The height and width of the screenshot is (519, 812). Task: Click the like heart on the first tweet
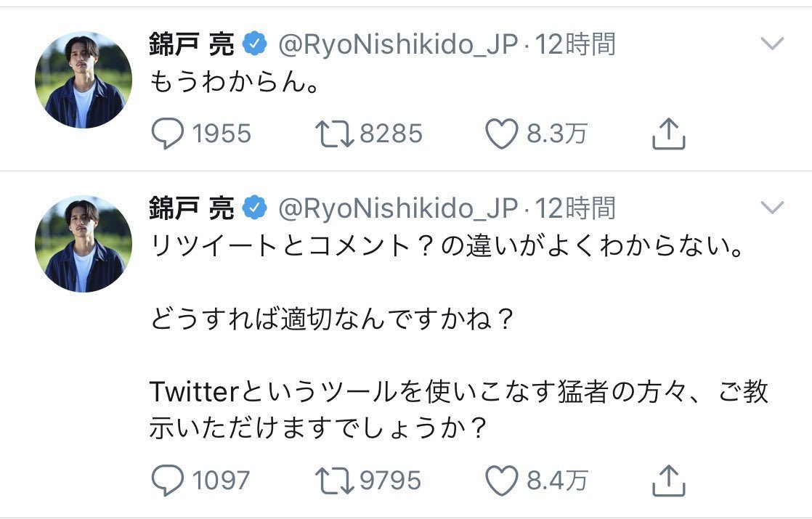coord(503,133)
